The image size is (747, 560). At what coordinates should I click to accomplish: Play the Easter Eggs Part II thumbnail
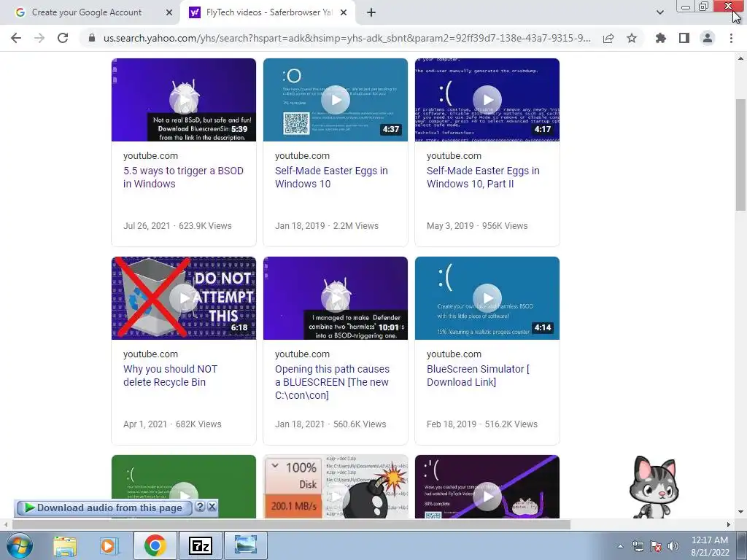coord(487,99)
